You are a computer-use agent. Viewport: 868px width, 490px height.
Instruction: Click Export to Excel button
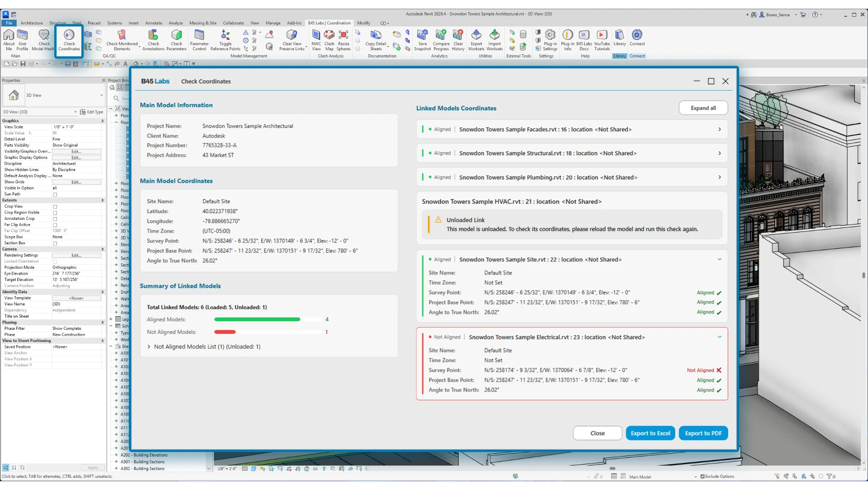click(x=650, y=433)
